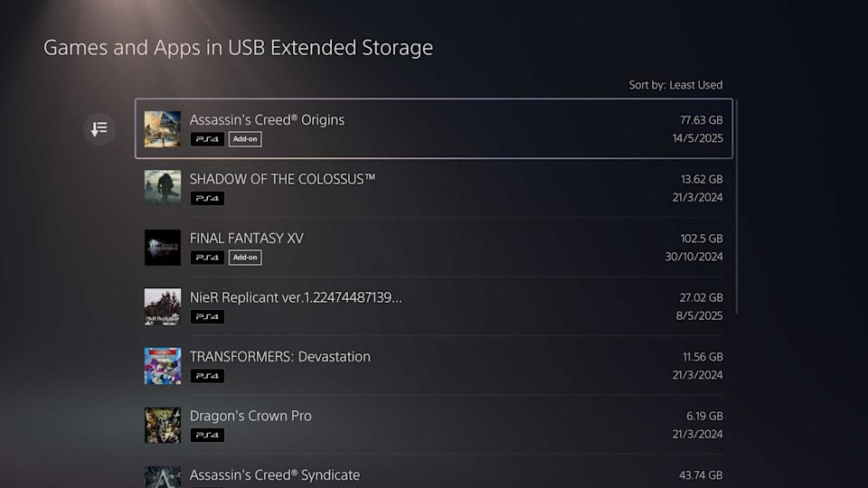The height and width of the screenshot is (488, 868).
Task: Click the vertical scrollbar beside the game list
Action: (738, 208)
